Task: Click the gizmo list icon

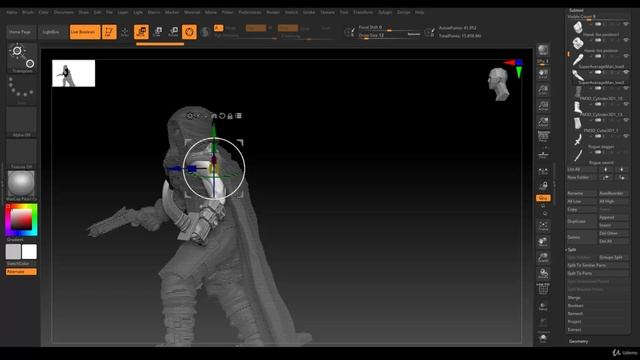Action: (238, 116)
